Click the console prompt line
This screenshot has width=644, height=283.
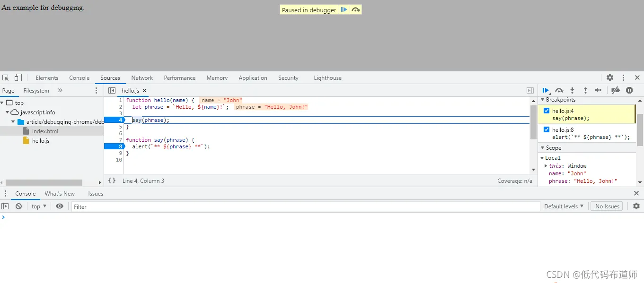pyautogui.click(x=322, y=217)
